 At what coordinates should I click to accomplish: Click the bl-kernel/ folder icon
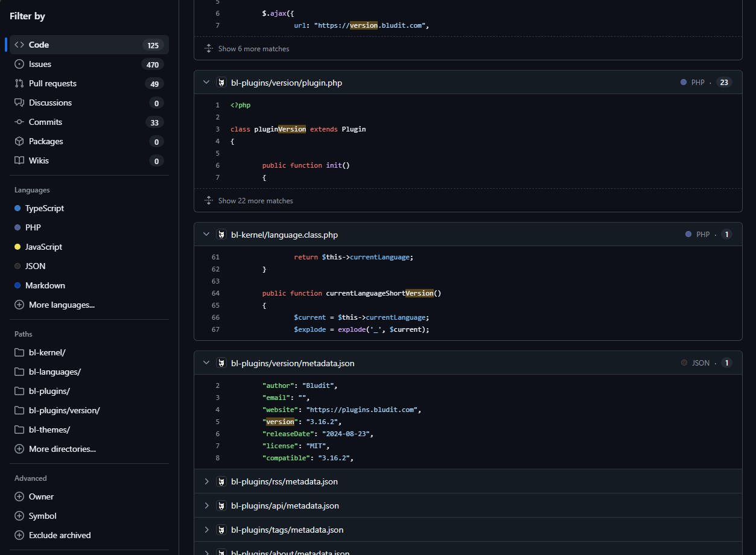point(19,352)
